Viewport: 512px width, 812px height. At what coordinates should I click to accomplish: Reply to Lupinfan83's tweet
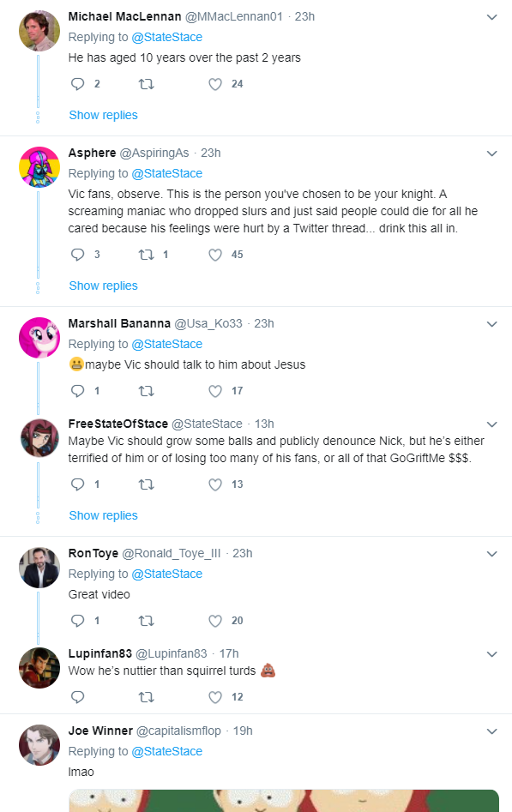coord(78,697)
